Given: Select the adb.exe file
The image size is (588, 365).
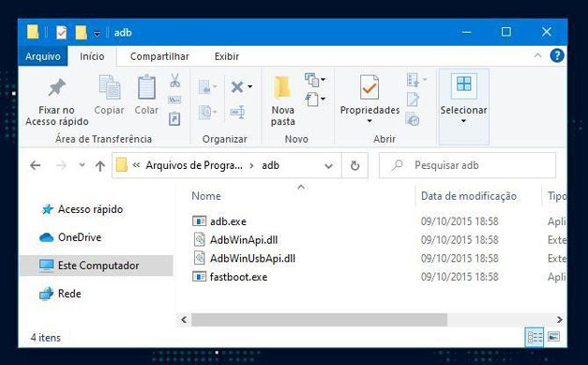Looking at the screenshot, I should [x=228, y=221].
